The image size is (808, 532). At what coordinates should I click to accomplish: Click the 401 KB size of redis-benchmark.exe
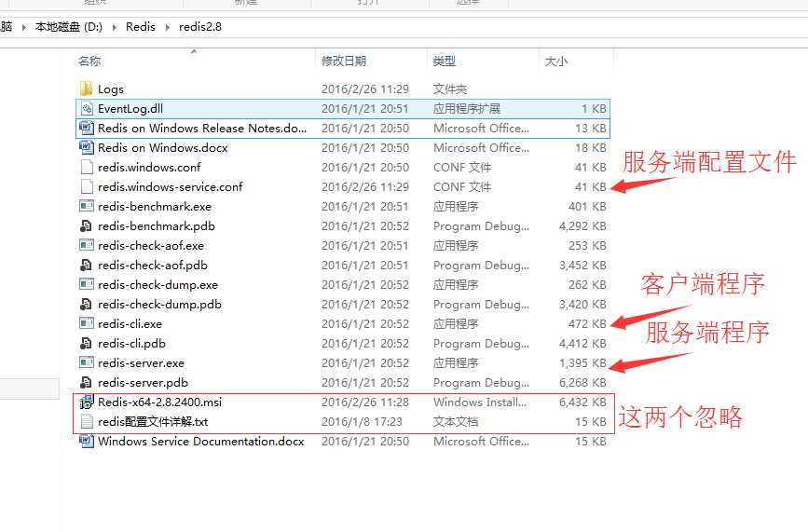pos(587,207)
